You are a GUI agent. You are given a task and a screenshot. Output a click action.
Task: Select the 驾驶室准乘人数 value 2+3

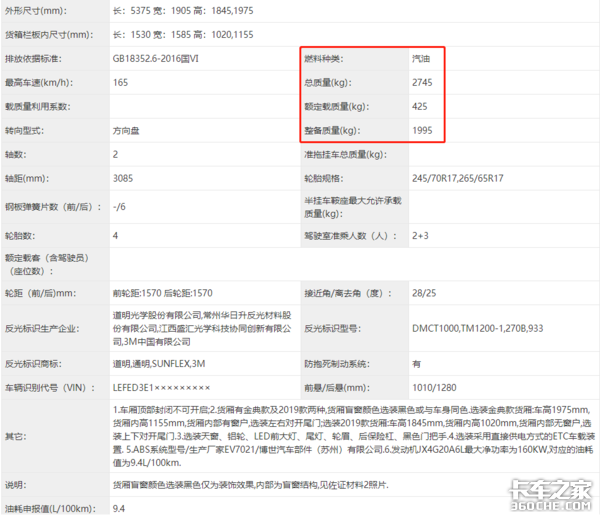click(421, 236)
